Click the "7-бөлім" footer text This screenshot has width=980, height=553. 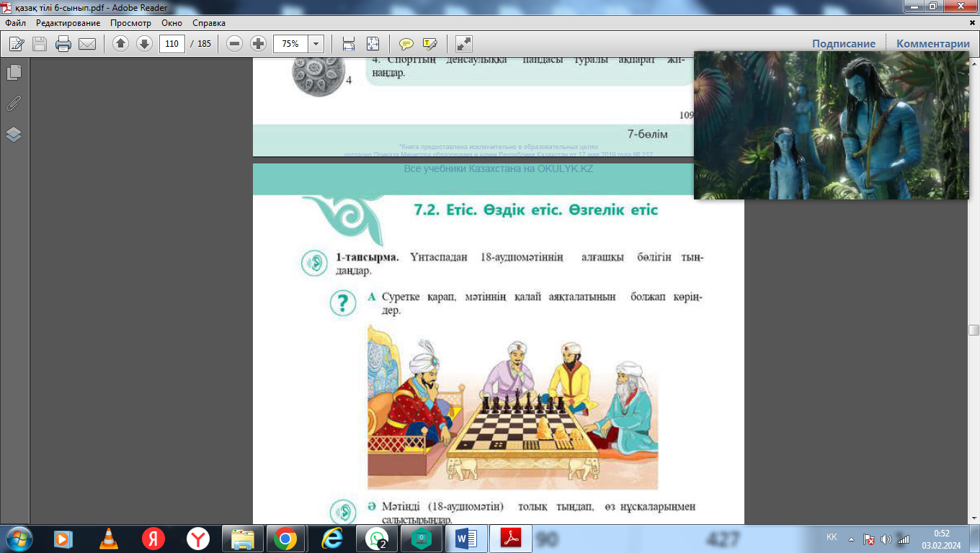point(648,135)
